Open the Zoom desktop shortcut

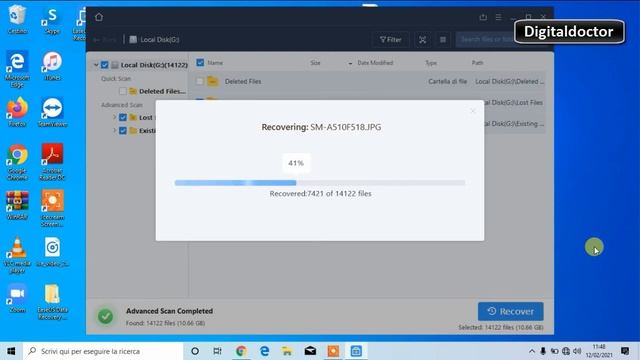click(17, 298)
